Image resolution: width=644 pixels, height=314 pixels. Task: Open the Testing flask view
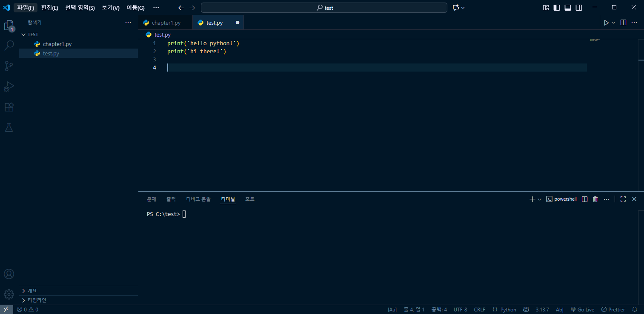tap(9, 127)
